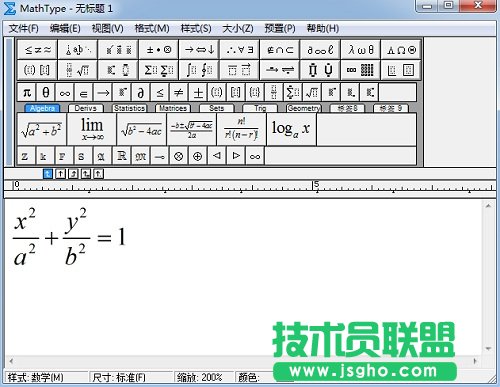The image size is (500, 387).
Task: Open the miscellaneous symbols palette with partial and infinity
Action: (x=320, y=50)
